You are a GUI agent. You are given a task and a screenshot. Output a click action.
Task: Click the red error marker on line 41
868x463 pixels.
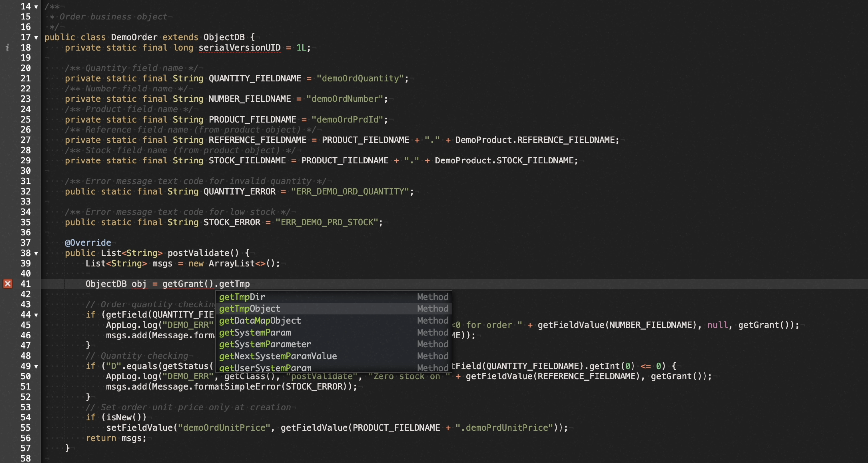point(7,284)
